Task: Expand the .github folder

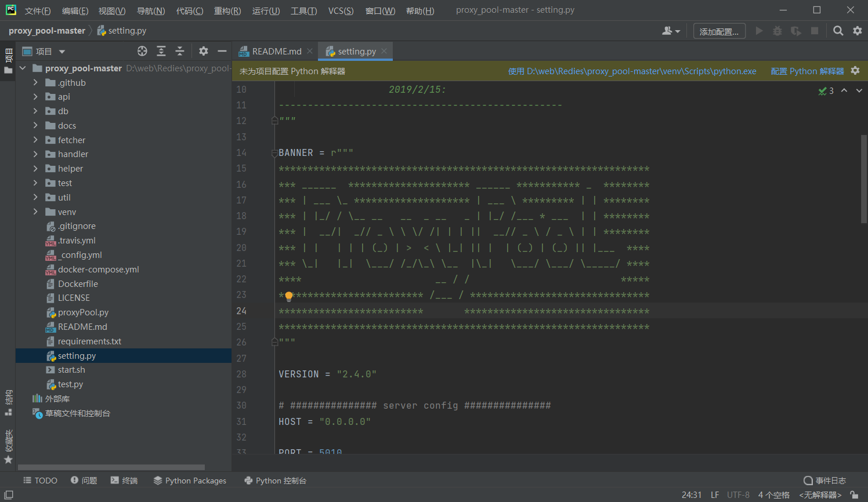Action: click(35, 82)
